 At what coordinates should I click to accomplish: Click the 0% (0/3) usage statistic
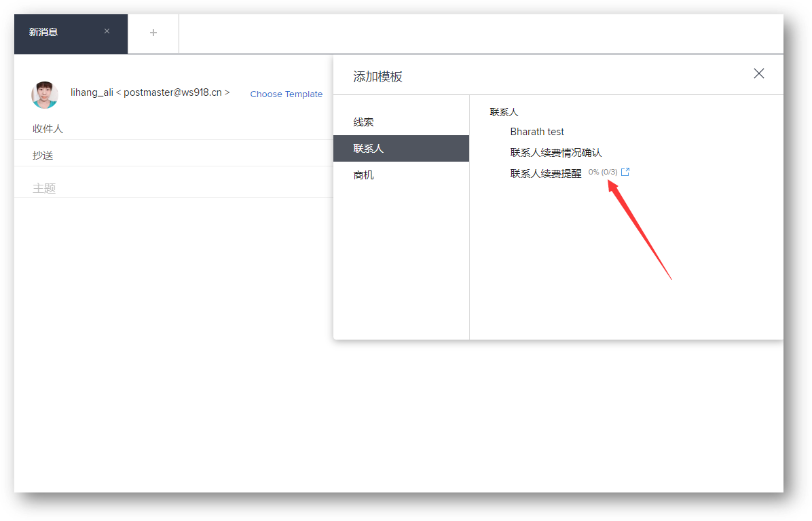point(603,173)
